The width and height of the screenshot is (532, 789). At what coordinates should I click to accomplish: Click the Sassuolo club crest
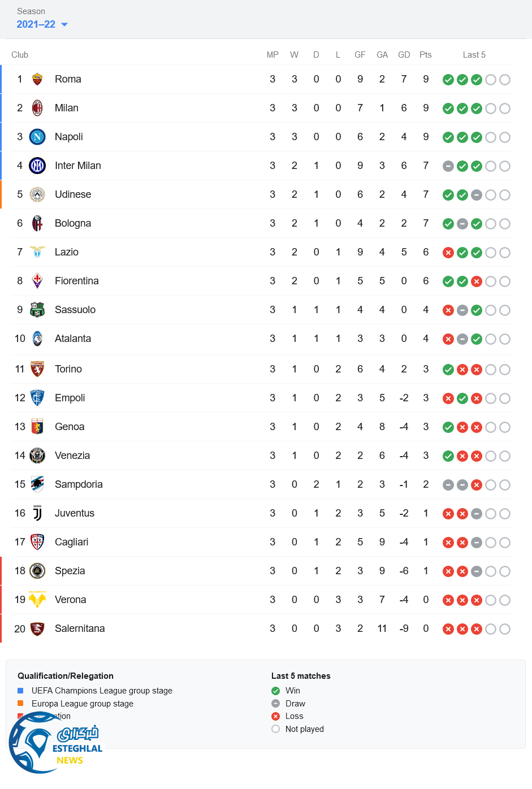37,310
